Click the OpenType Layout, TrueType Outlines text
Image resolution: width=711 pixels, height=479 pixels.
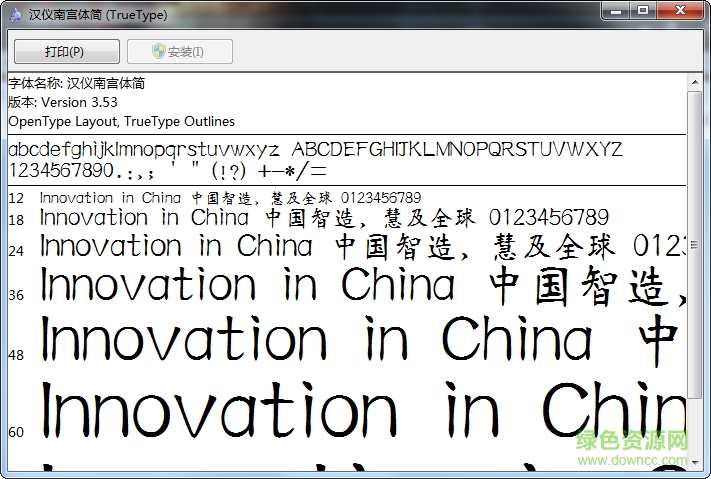122,122
